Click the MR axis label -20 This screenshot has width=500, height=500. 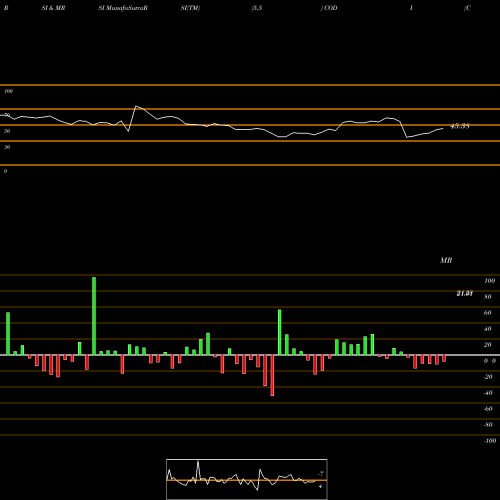488,377
